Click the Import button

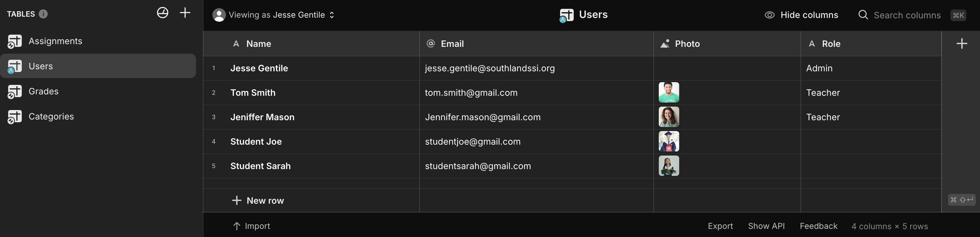(x=251, y=226)
